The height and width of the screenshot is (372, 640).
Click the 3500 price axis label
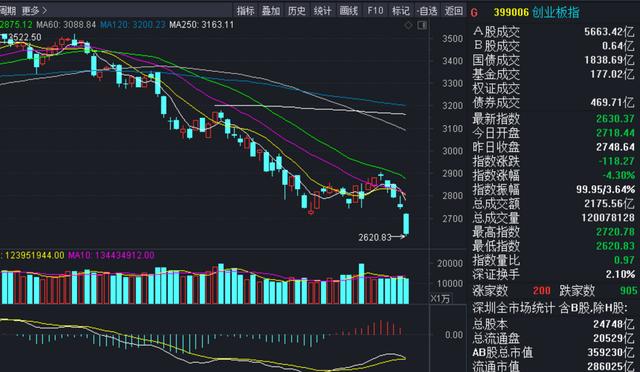452,39
